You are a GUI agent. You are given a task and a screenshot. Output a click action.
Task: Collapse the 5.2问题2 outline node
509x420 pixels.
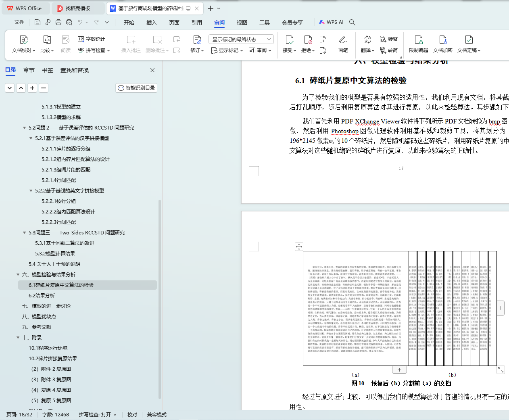coord(25,128)
